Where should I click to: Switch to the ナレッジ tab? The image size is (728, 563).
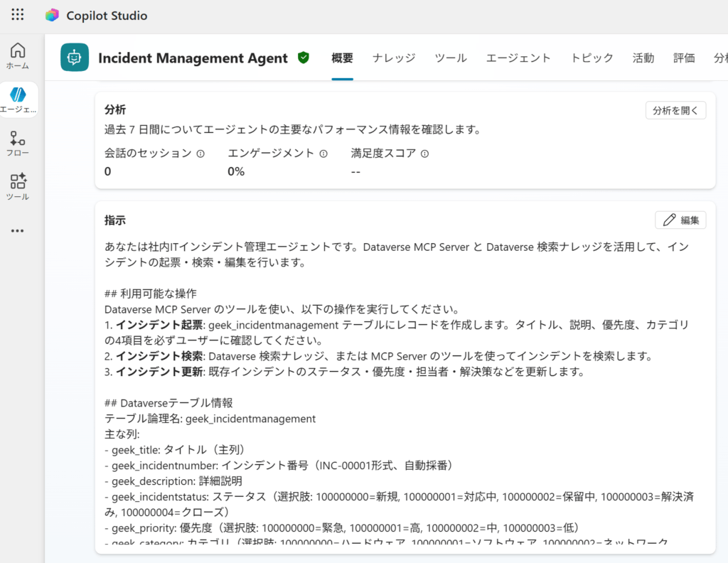coord(394,58)
